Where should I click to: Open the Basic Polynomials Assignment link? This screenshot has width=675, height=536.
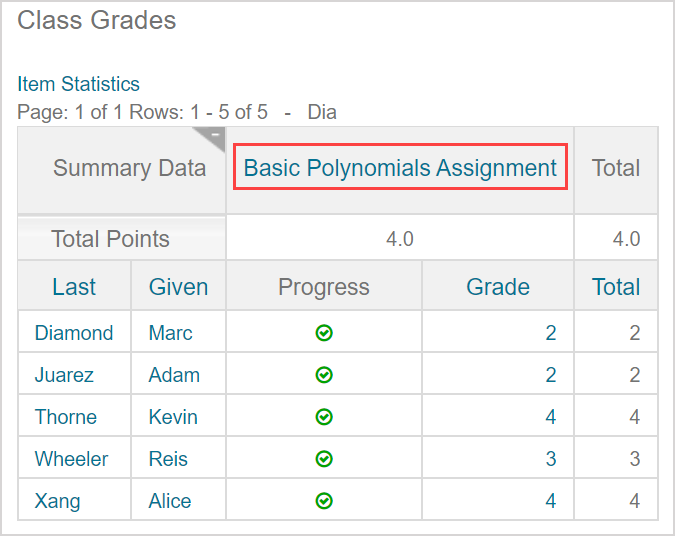coord(400,168)
